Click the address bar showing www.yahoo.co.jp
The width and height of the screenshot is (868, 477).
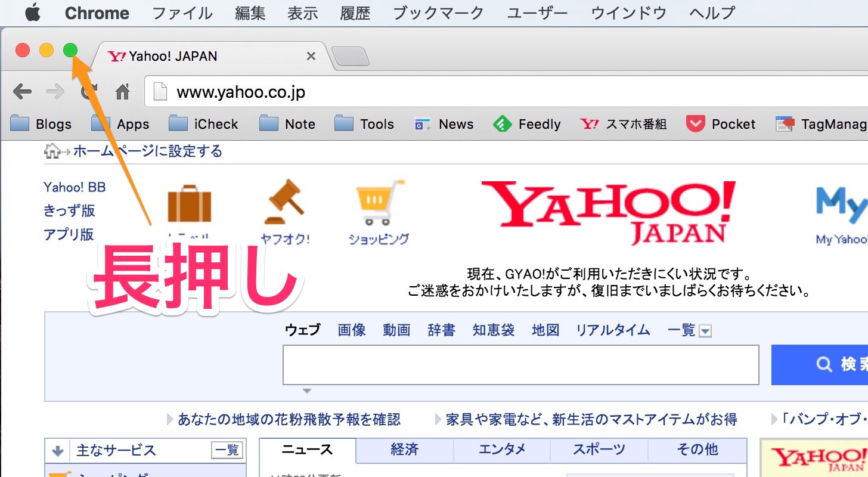(x=507, y=92)
